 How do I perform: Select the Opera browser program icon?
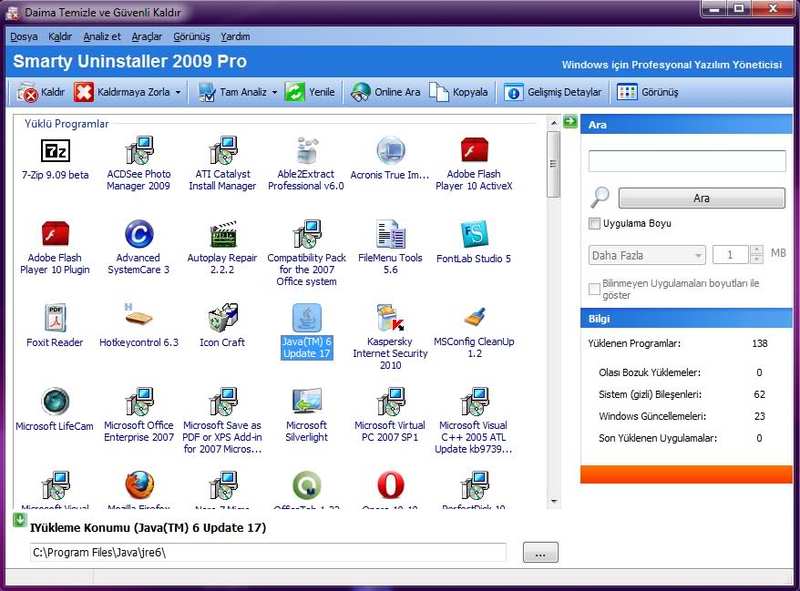point(390,485)
